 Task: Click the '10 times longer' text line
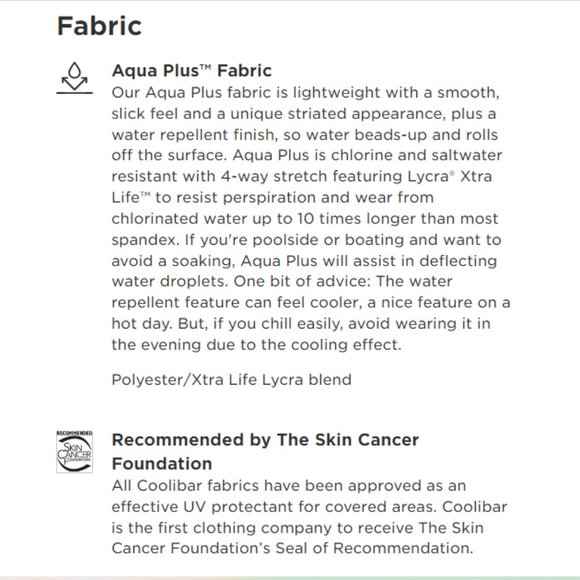pos(305,218)
